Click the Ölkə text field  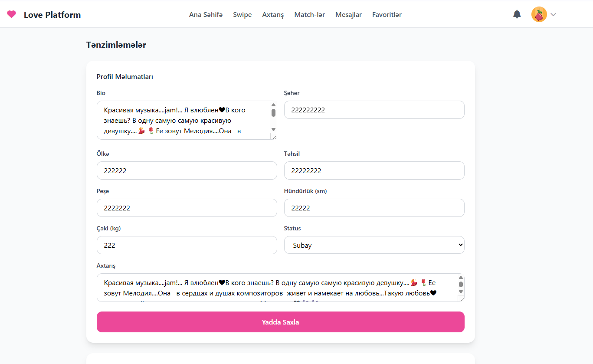pyautogui.click(x=187, y=171)
